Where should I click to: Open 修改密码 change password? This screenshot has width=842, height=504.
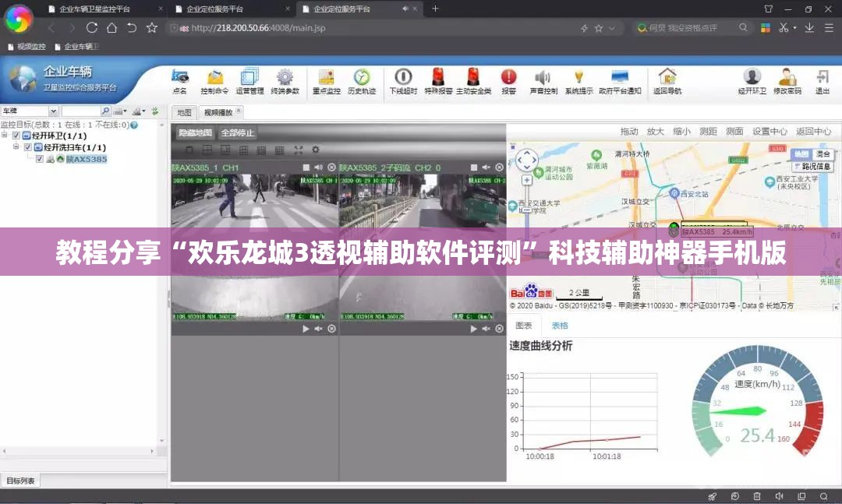[x=787, y=82]
